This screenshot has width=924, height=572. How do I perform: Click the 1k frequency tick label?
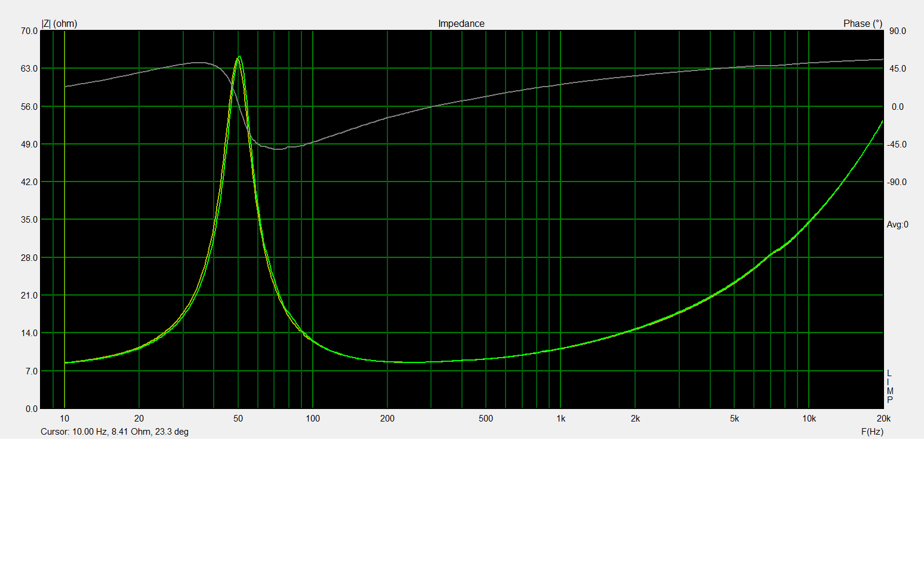click(x=560, y=419)
